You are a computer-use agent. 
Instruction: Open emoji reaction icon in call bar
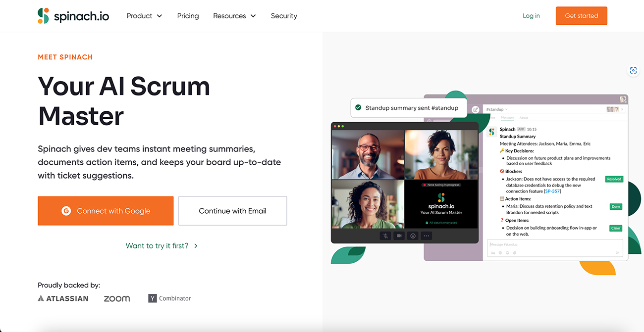click(x=413, y=236)
